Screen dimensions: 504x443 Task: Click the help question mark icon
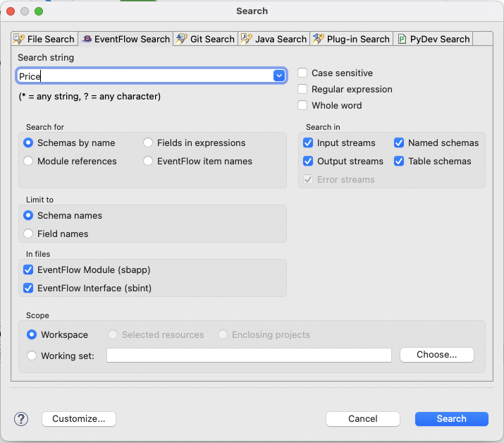click(x=21, y=419)
